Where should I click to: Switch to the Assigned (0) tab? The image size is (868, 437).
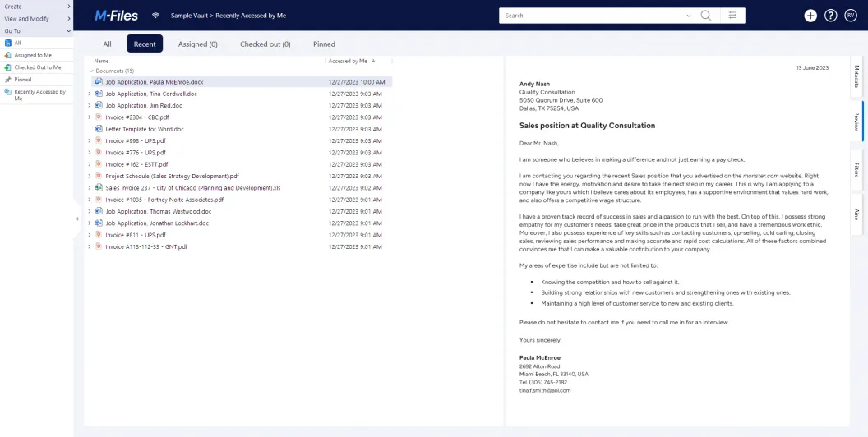point(197,44)
